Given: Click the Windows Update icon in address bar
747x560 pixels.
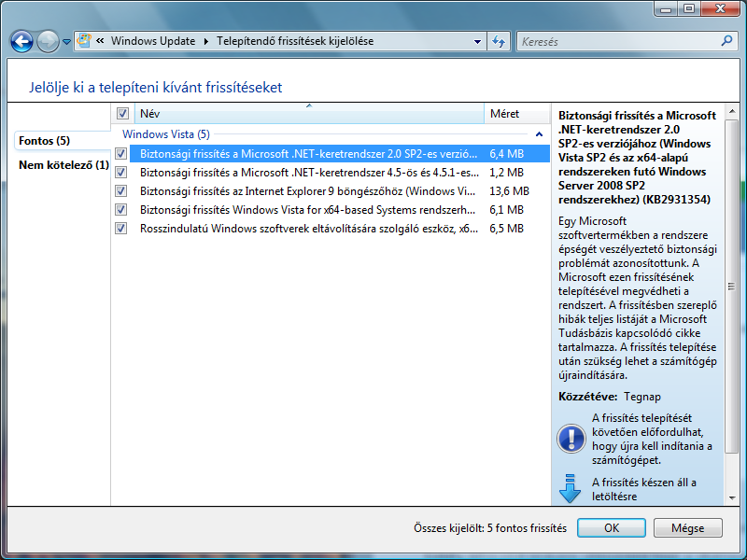Looking at the screenshot, I should 84,40.
